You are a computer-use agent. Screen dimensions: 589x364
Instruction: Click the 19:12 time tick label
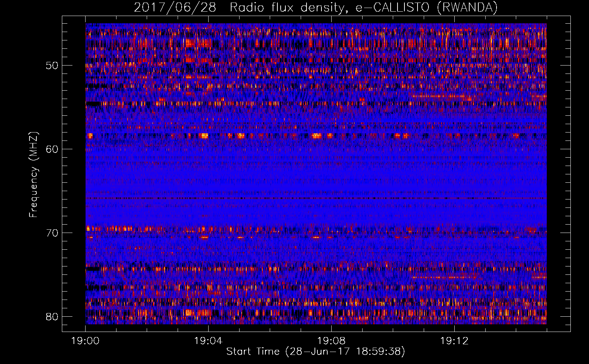click(x=454, y=341)
